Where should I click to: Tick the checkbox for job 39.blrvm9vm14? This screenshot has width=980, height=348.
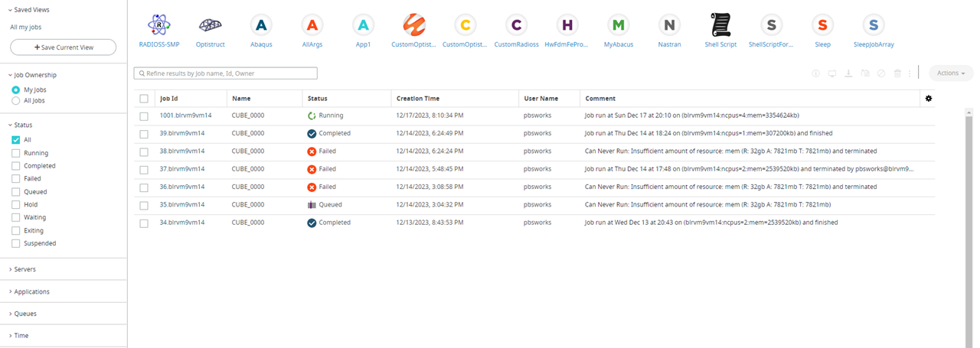tap(144, 133)
